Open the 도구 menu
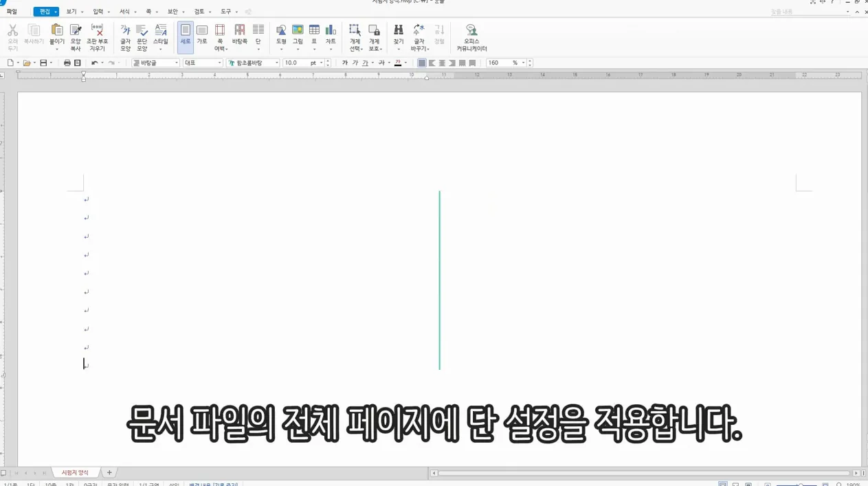The width and height of the screenshot is (868, 486). 226,12
